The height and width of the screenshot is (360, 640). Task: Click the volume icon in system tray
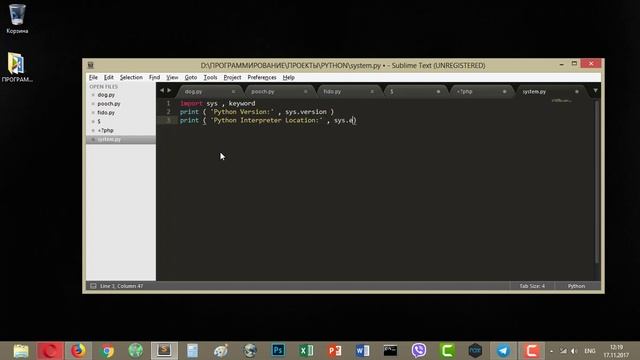(574, 351)
